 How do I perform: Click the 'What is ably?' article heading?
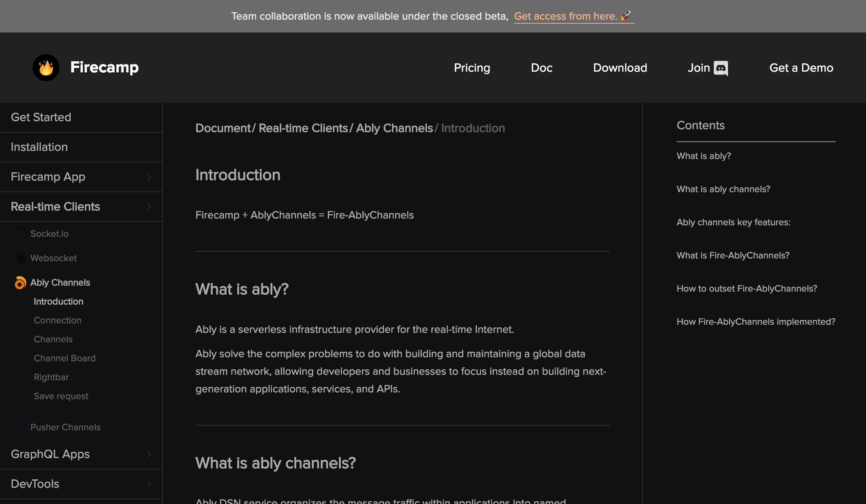(x=242, y=289)
